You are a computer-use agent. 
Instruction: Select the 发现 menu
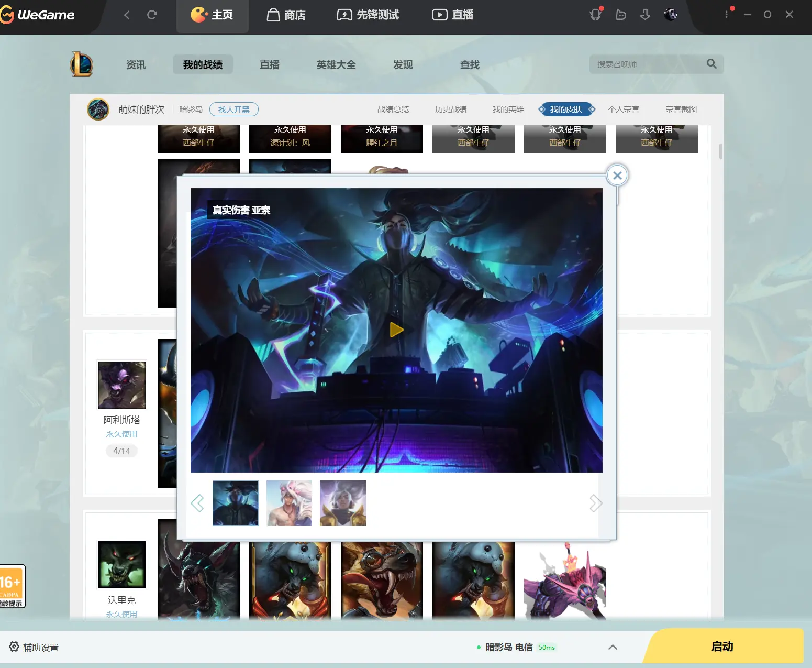click(x=403, y=64)
